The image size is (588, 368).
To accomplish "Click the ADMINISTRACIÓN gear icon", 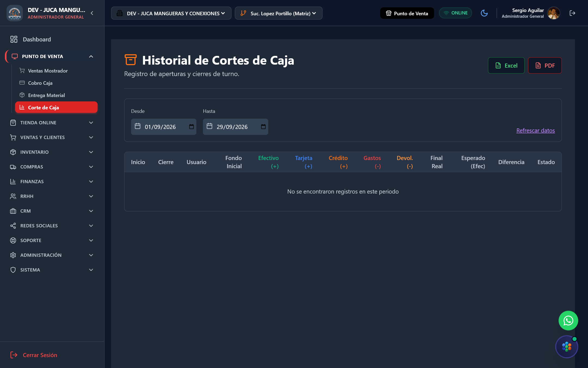I will point(13,255).
